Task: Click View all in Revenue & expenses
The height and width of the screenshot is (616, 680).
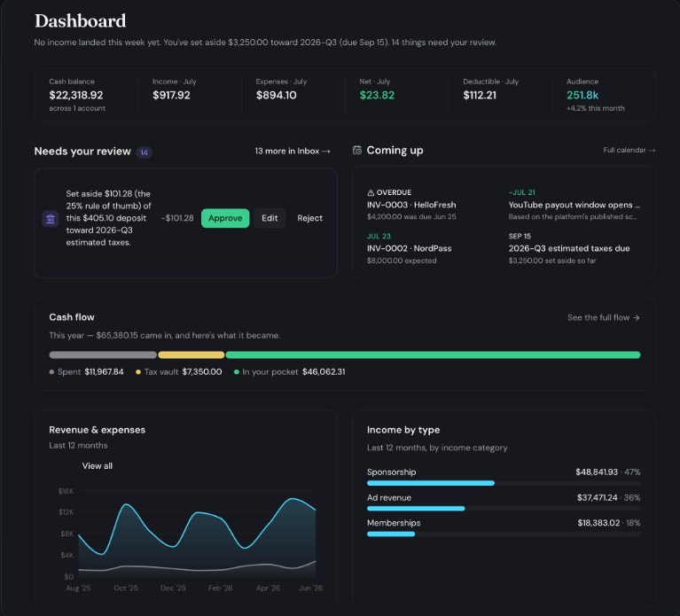Action: point(98,466)
